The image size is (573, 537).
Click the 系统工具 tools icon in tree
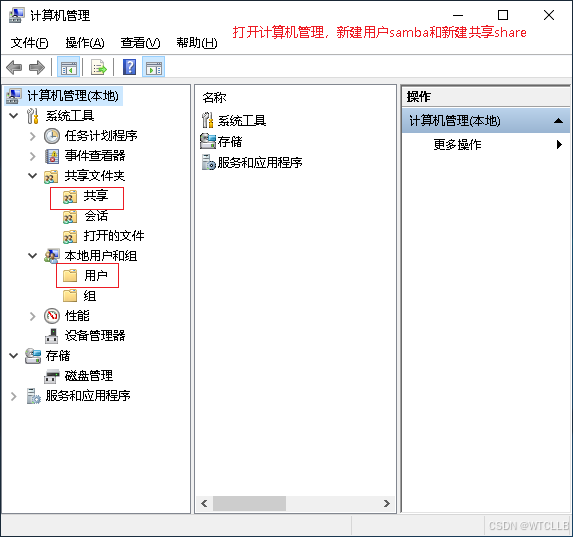tap(33, 116)
